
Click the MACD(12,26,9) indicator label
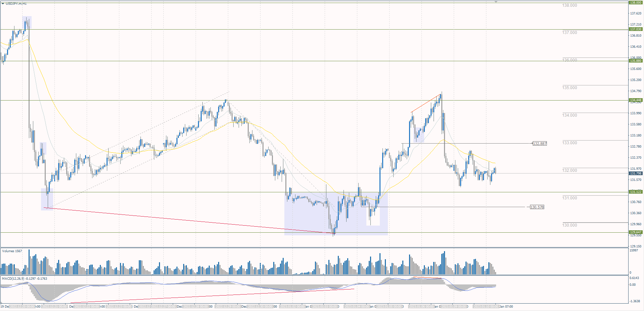tap(25, 279)
